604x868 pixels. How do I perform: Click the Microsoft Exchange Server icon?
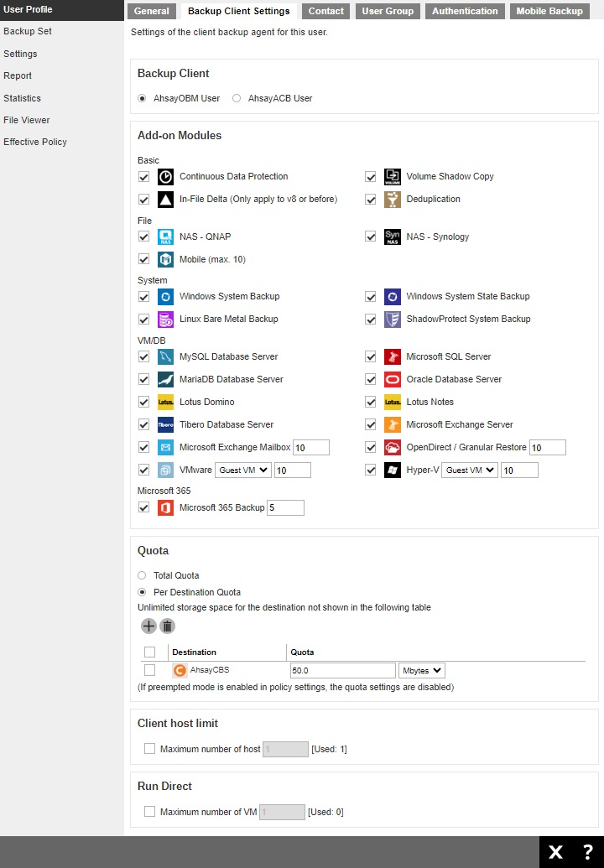click(x=393, y=425)
